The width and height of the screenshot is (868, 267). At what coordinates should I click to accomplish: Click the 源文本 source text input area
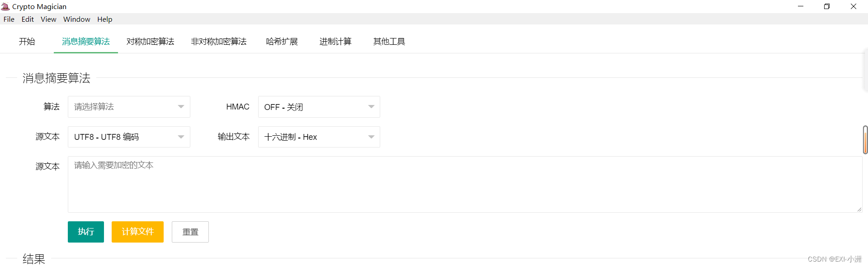tap(465, 184)
